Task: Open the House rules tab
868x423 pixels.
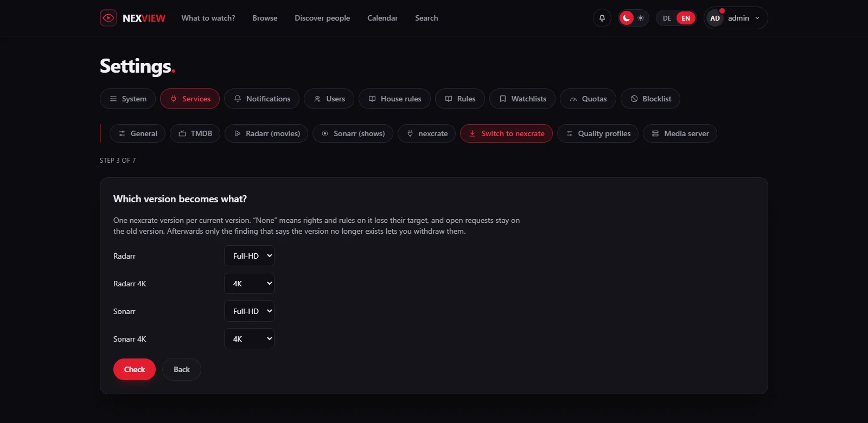Action: point(394,99)
